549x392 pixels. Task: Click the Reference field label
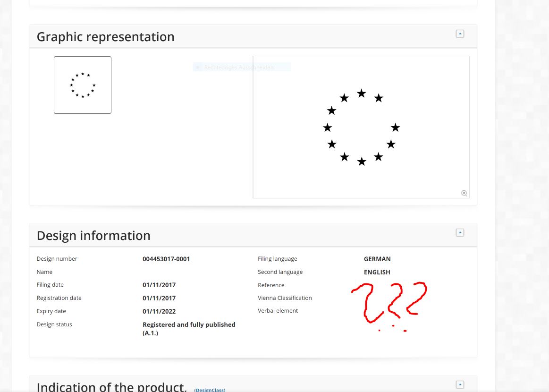(x=271, y=285)
